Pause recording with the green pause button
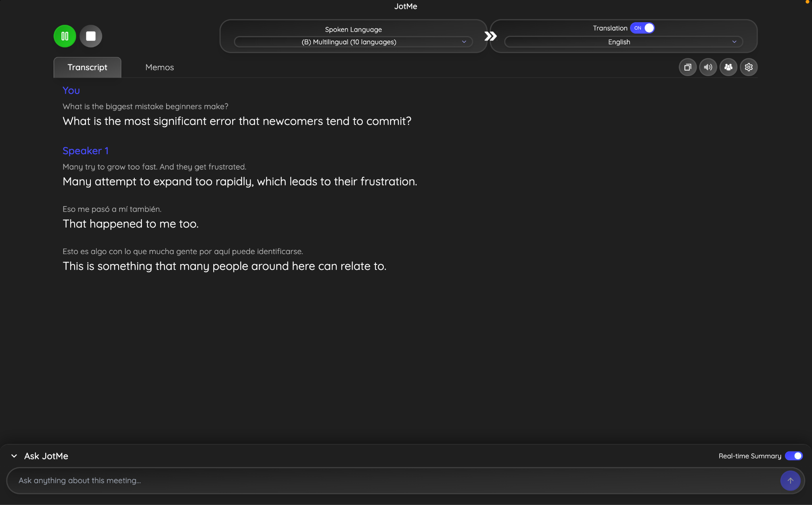 65,36
